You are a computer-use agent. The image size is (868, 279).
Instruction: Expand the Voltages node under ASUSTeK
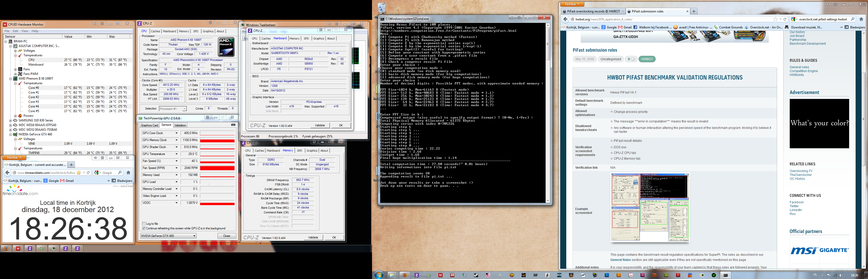(15, 51)
